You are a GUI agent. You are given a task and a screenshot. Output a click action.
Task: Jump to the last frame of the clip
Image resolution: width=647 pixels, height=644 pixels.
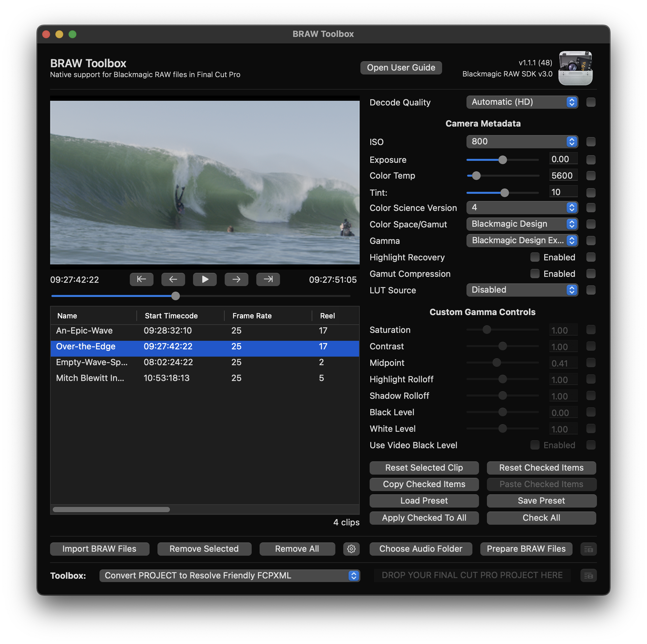(x=267, y=279)
